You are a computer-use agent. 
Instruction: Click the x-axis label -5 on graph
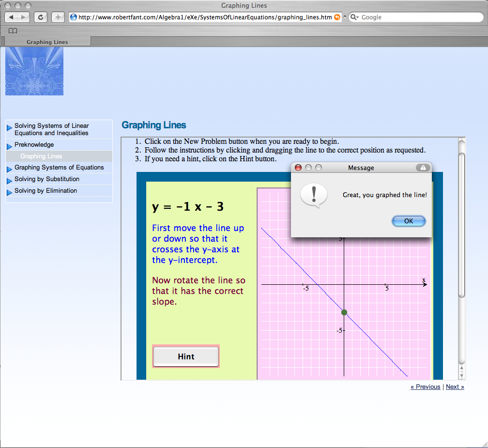pyautogui.click(x=305, y=289)
